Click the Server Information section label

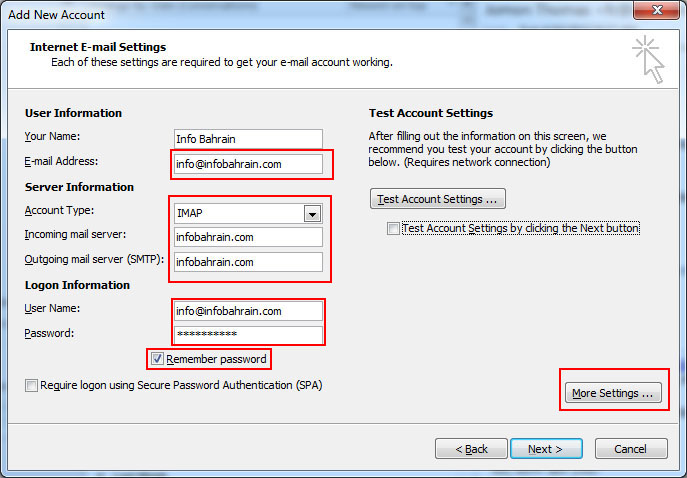(x=79, y=187)
